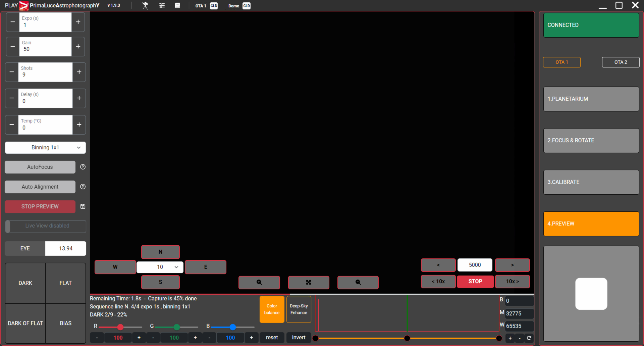Increase Temp value

click(79, 125)
